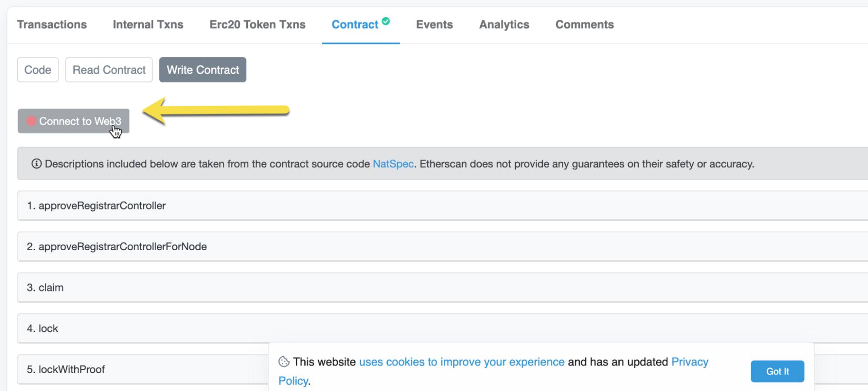Select the Contract tab
Screen dimensions: 868x391
point(355,25)
